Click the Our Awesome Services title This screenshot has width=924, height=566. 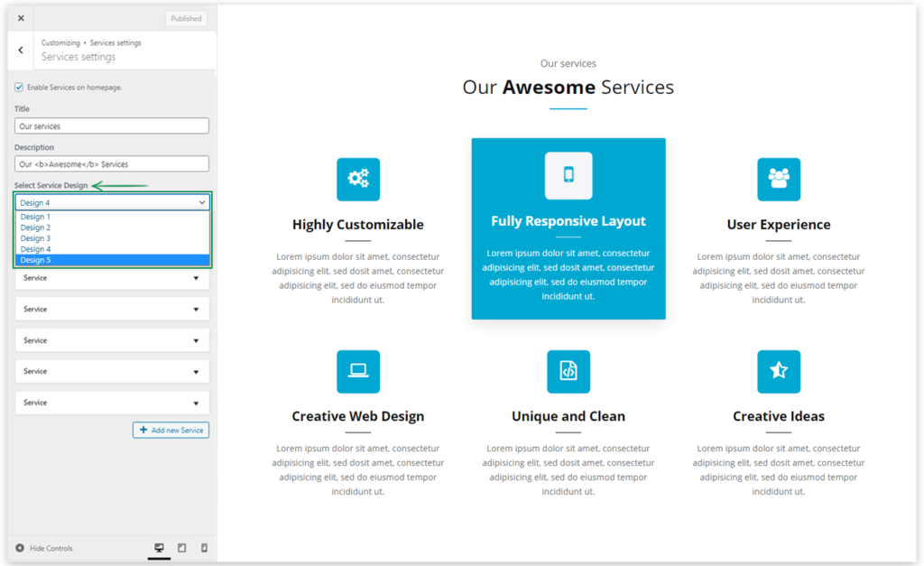coord(568,88)
